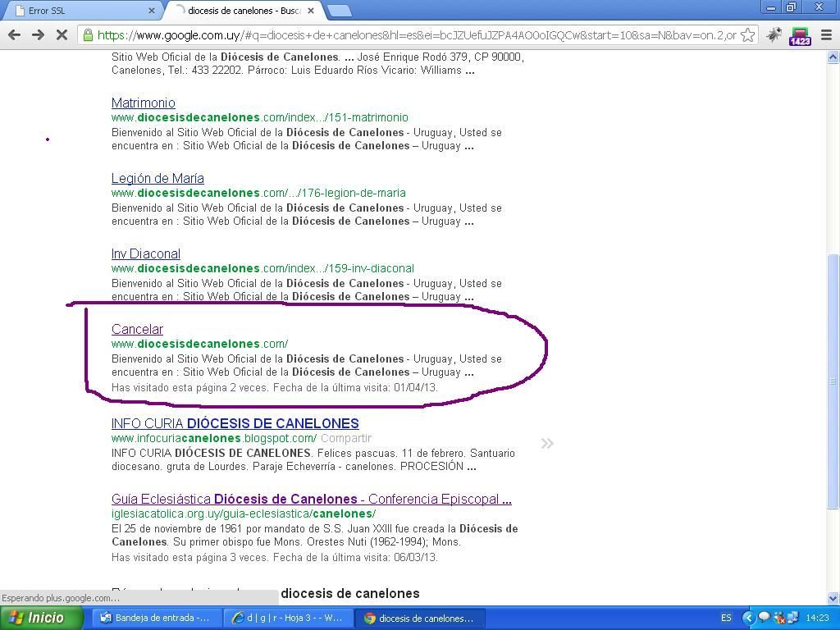Close the Error SSL tab

[x=151, y=10]
